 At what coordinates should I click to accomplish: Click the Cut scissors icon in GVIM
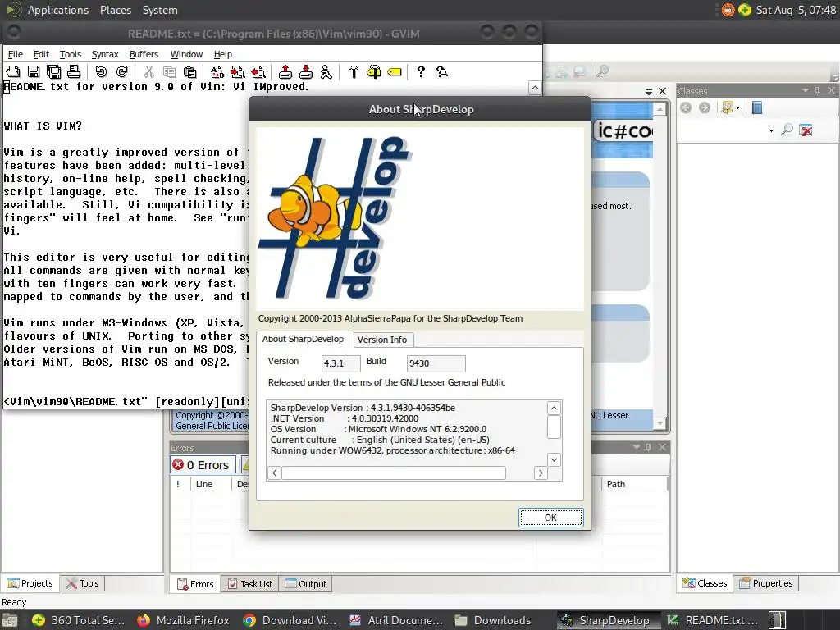click(x=149, y=72)
